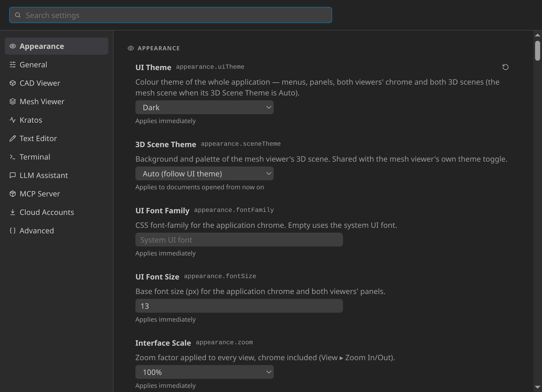The image size is (542, 392).
Task: Click the appearance.fontFamily setting key
Action: [234, 210]
